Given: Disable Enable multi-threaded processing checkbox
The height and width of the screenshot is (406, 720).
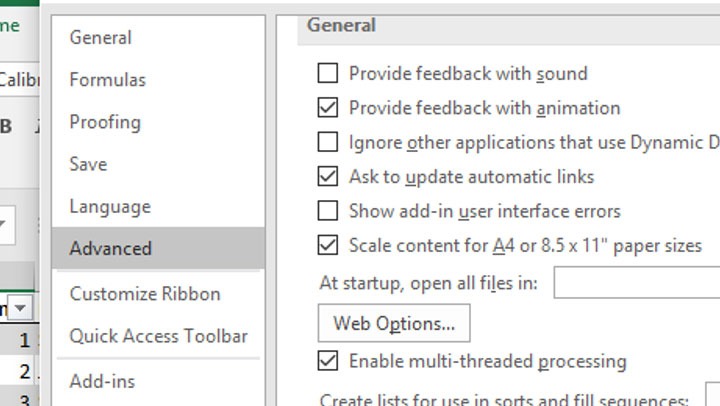Looking at the screenshot, I should [327, 361].
